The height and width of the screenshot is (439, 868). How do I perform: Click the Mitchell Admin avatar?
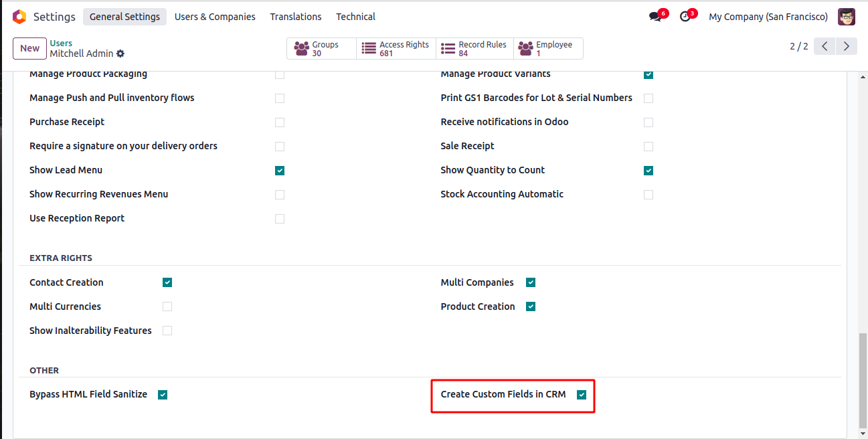846,17
